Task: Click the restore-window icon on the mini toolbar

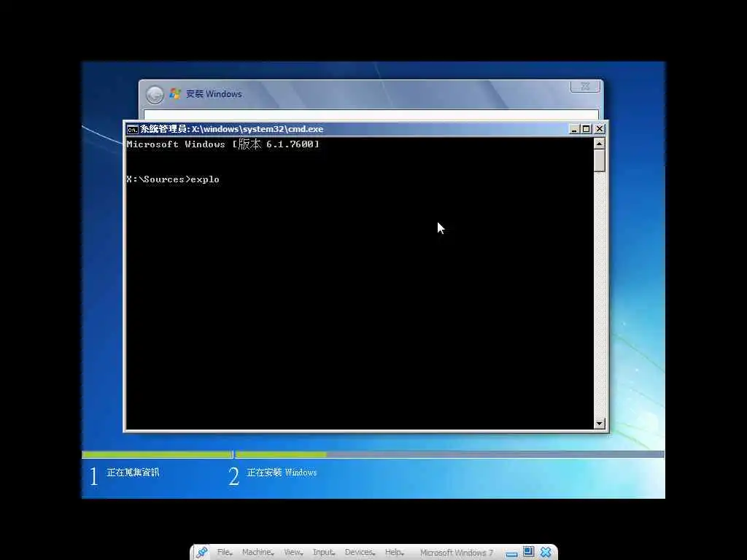Action: [528, 551]
